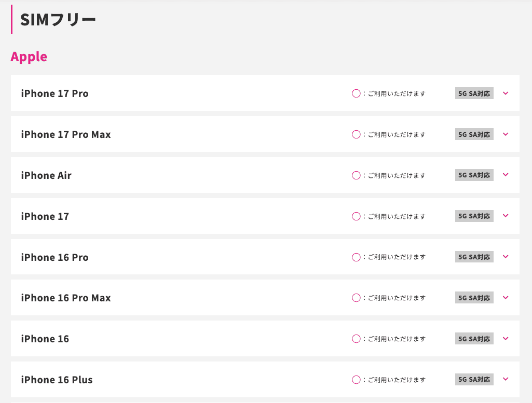
Task: Open the iPhone 17 row chevron
Action: [x=506, y=216]
